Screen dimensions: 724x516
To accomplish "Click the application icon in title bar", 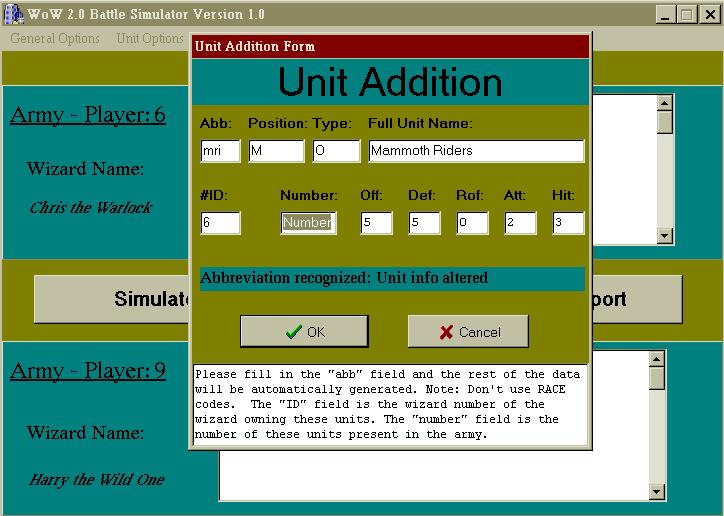I will [14, 14].
